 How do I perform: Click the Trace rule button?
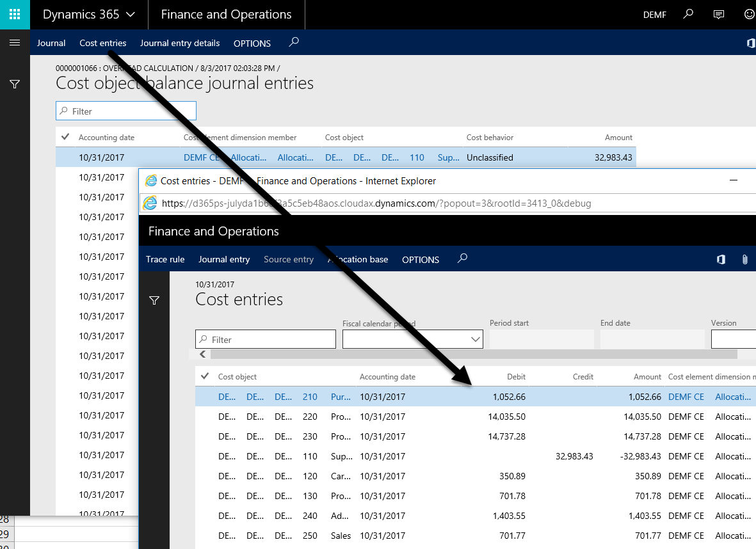[165, 259]
